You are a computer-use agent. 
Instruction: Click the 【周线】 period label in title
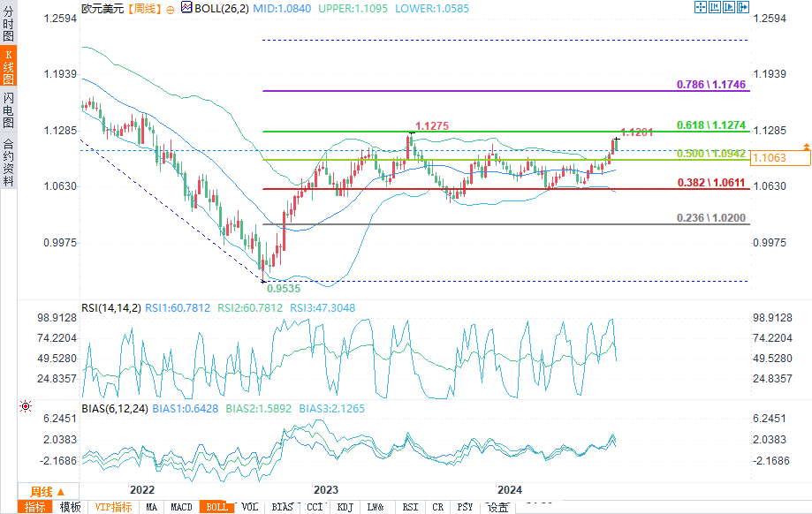[x=145, y=8]
